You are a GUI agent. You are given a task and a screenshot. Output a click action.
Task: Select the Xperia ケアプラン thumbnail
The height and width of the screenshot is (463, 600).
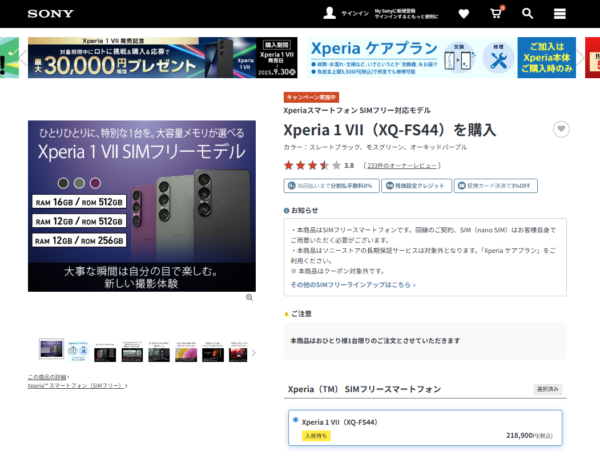tap(78, 351)
